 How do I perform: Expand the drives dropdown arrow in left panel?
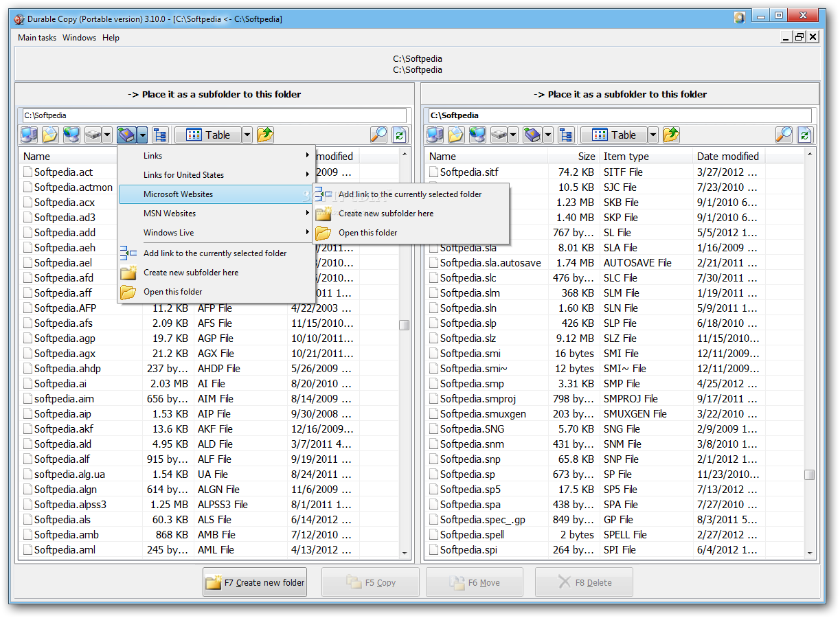(x=107, y=135)
